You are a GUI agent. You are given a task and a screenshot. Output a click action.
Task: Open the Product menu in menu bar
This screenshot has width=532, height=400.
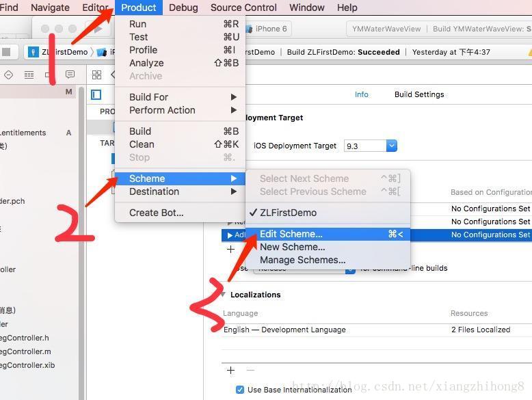click(138, 8)
